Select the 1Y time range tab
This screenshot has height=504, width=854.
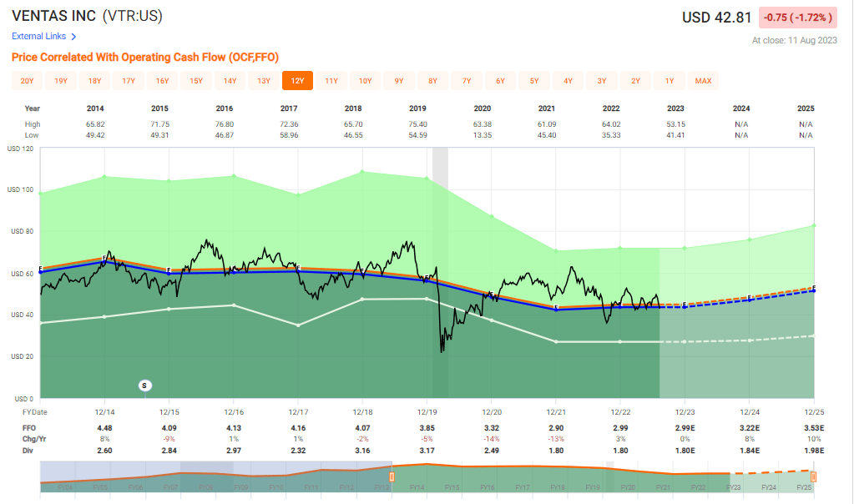pyautogui.click(x=669, y=81)
